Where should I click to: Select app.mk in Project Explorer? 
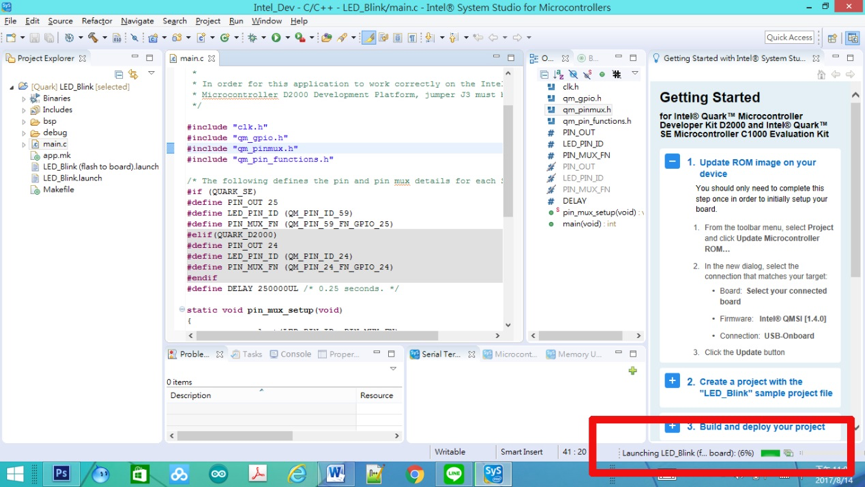(57, 156)
